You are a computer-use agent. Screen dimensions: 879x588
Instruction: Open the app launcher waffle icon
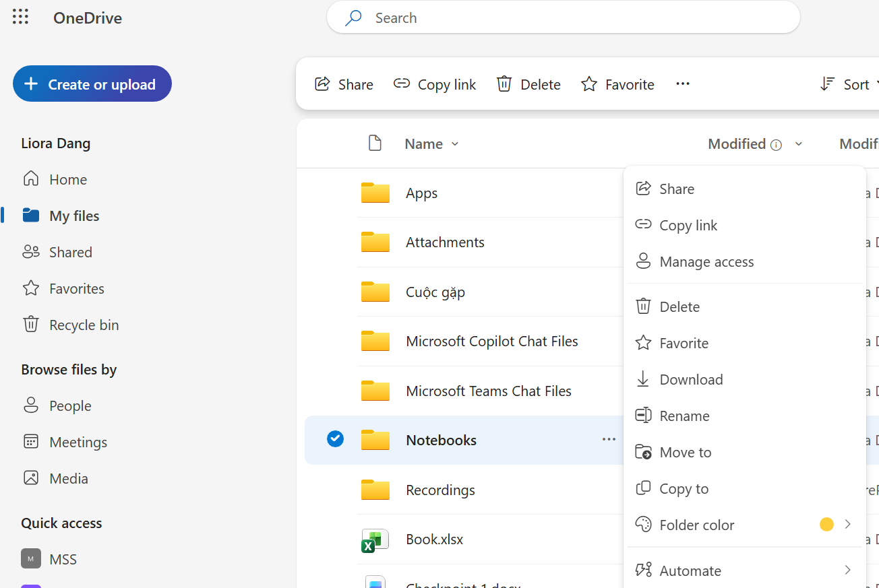coord(20,18)
